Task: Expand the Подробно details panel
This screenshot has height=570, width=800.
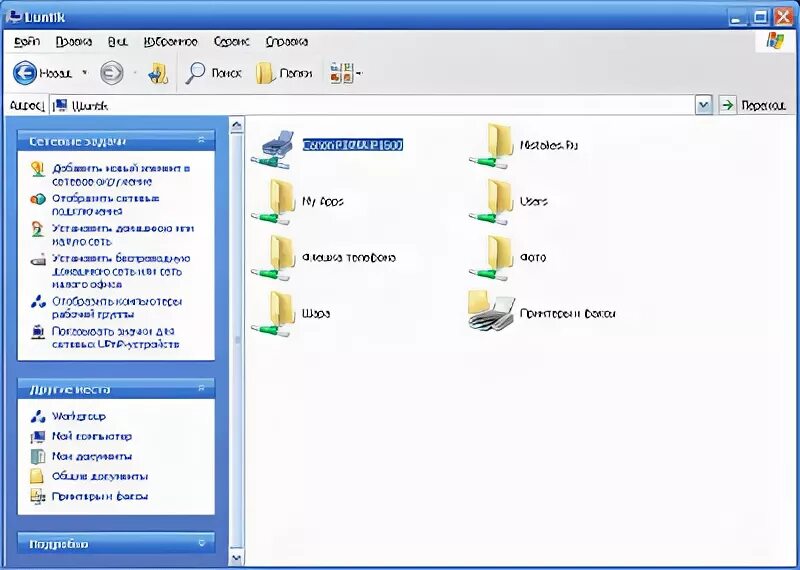Action: 201,542
